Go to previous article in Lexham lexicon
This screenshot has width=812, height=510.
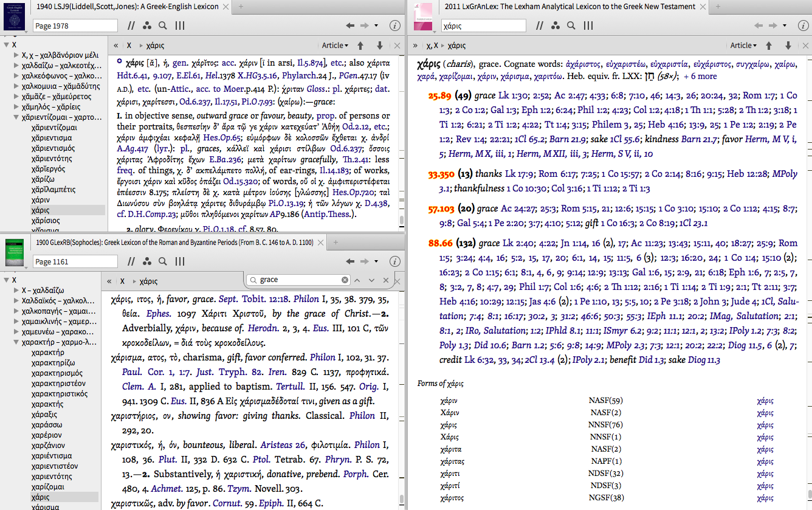(769, 46)
